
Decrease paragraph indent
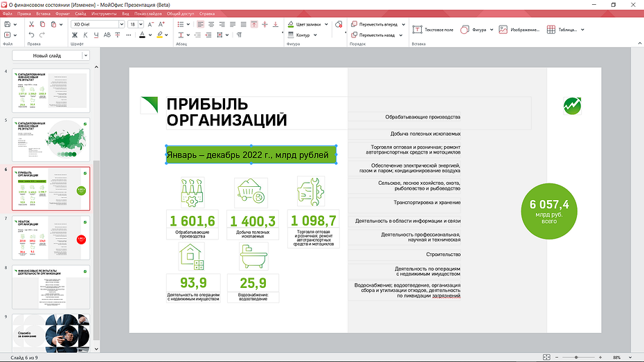197,35
